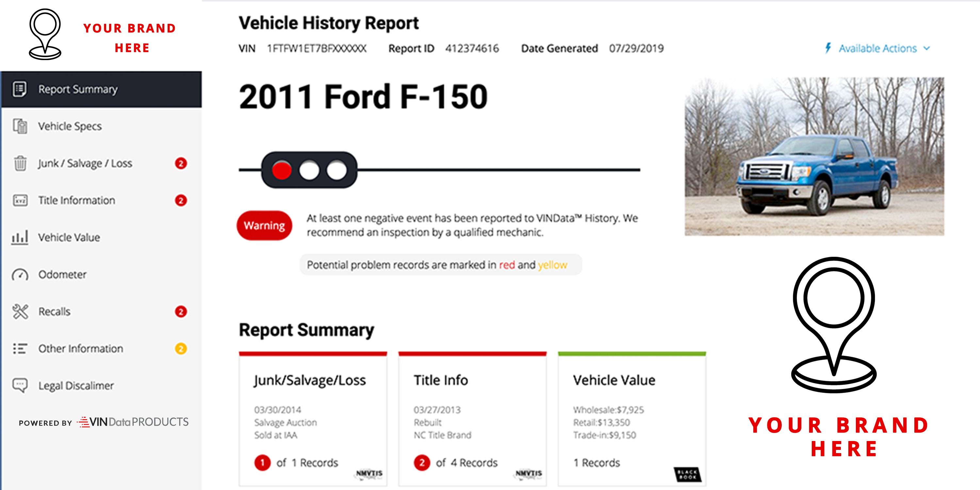The image size is (980, 490).
Task: Click the yellow badge on Other Information
Action: (x=181, y=349)
